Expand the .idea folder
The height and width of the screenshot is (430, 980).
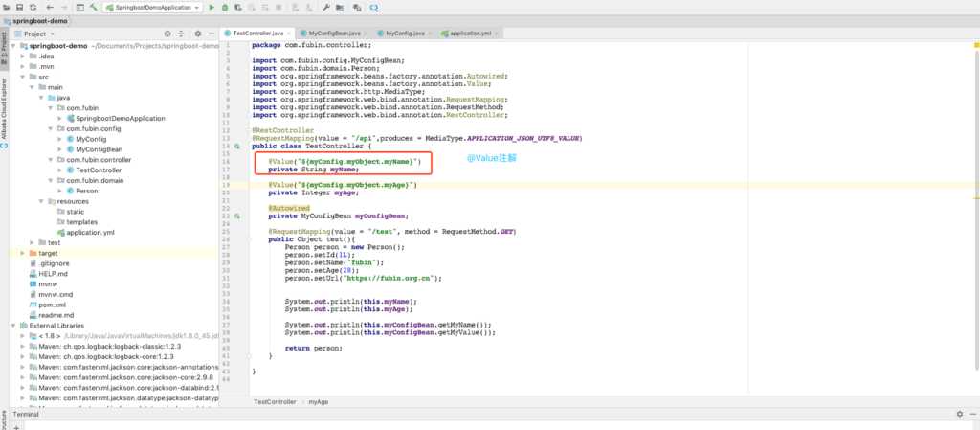[x=23, y=57]
